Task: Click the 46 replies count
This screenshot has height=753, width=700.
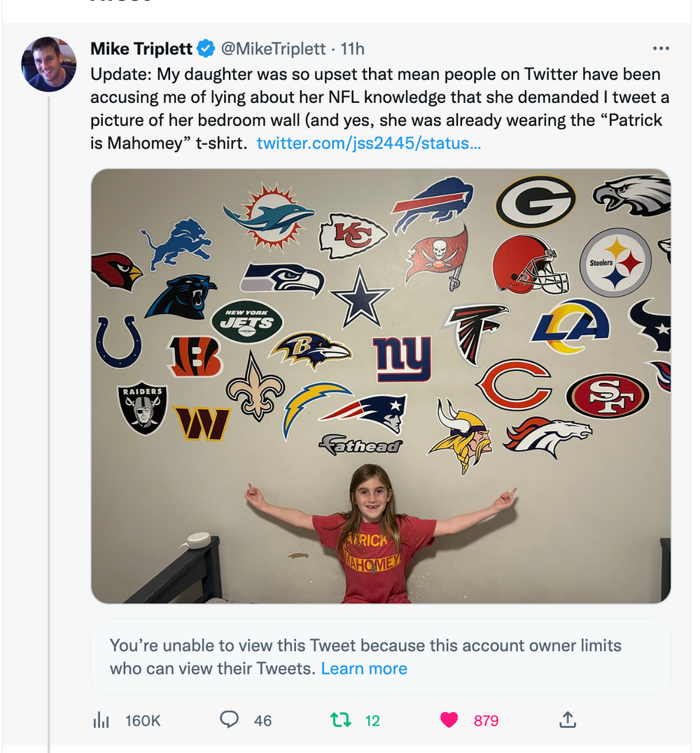Action: pos(263,720)
